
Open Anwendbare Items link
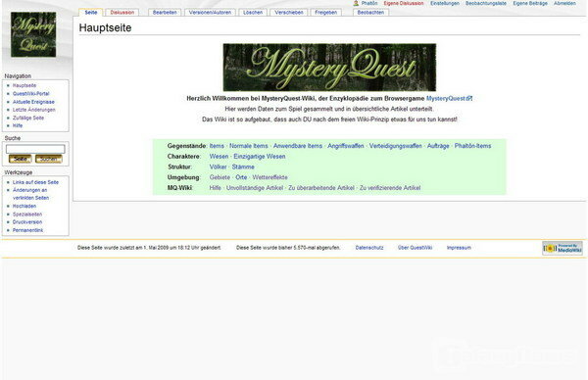298,146
